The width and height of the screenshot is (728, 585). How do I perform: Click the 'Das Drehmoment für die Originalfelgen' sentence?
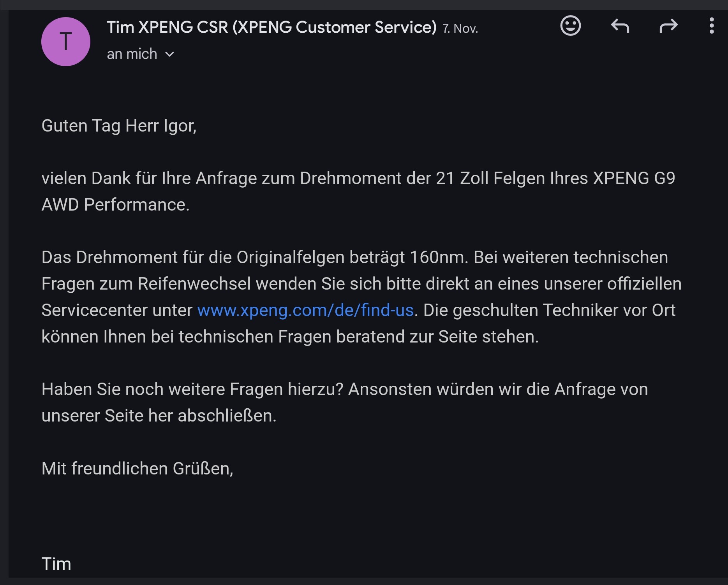click(x=254, y=257)
